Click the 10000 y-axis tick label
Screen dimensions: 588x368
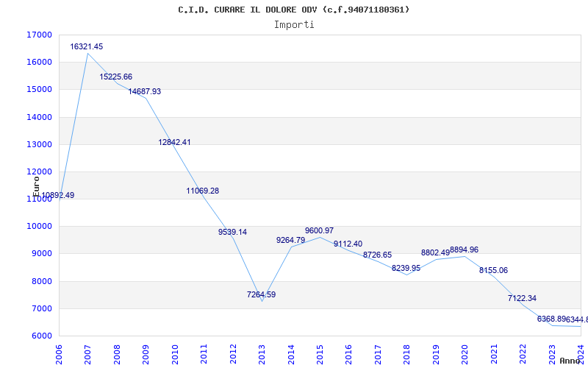[39, 227]
